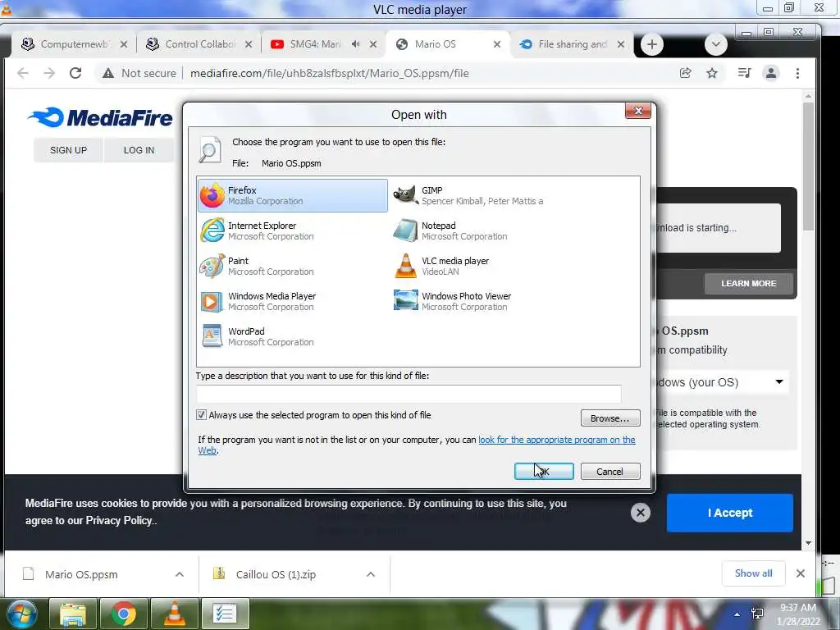Dismiss the cookie banner with X

click(640, 513)
